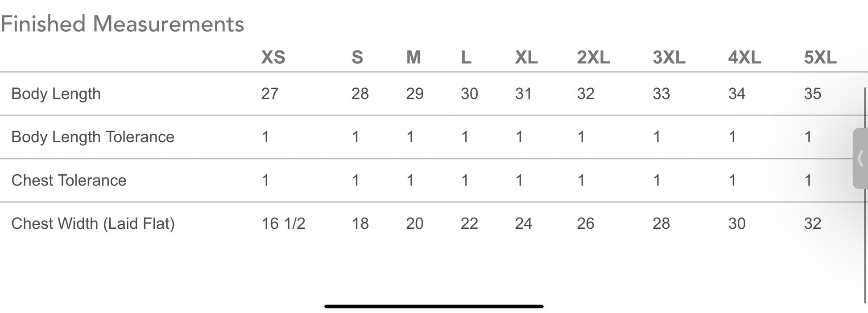Select the 5XL chest width value 32
This screenshot has width=868, height=313.
813,223
